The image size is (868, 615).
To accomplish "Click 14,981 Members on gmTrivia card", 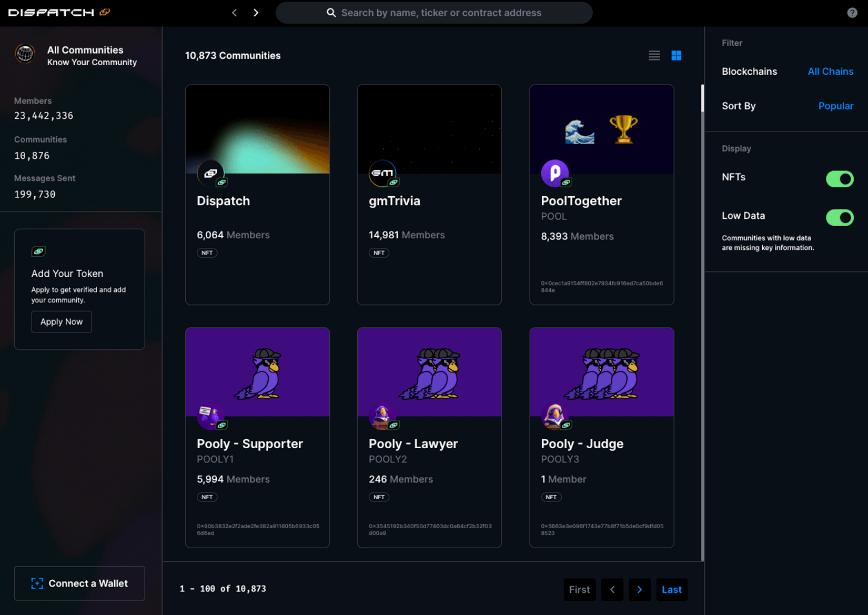I will click(x=407, y=235).
